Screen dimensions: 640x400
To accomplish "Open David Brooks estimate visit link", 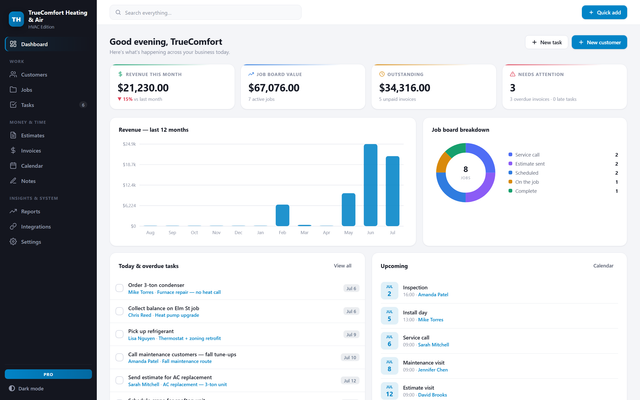I will (432, 395).
